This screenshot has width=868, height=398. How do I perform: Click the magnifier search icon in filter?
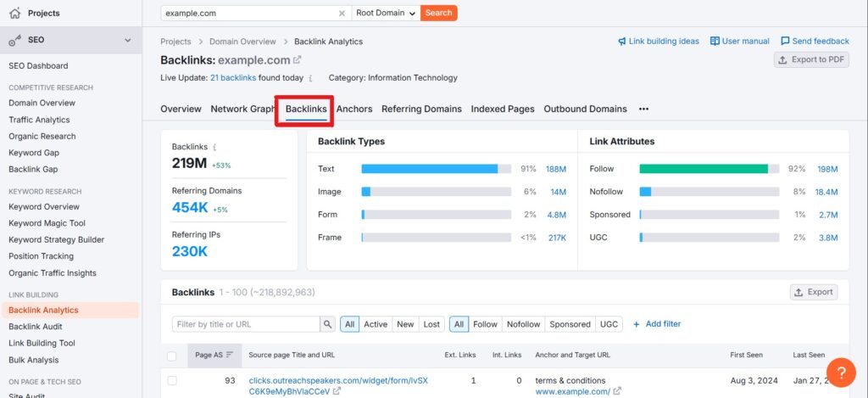pyautogui.click(x=328, y=324)
